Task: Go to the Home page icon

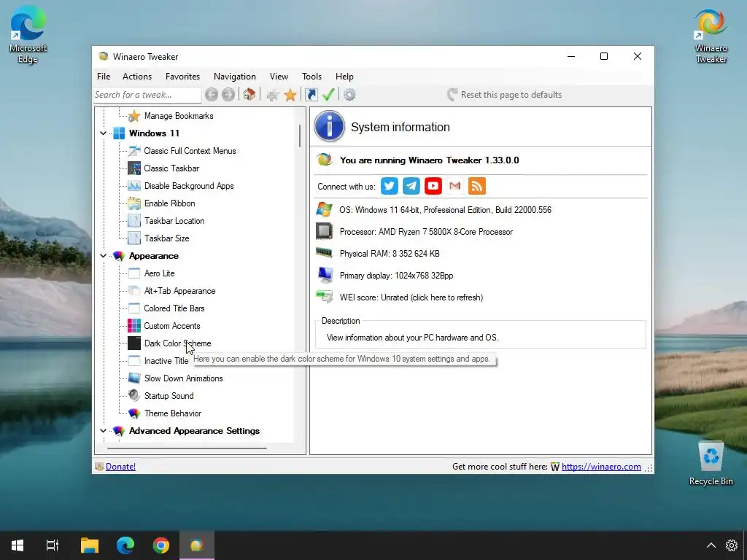Action: 249,94
